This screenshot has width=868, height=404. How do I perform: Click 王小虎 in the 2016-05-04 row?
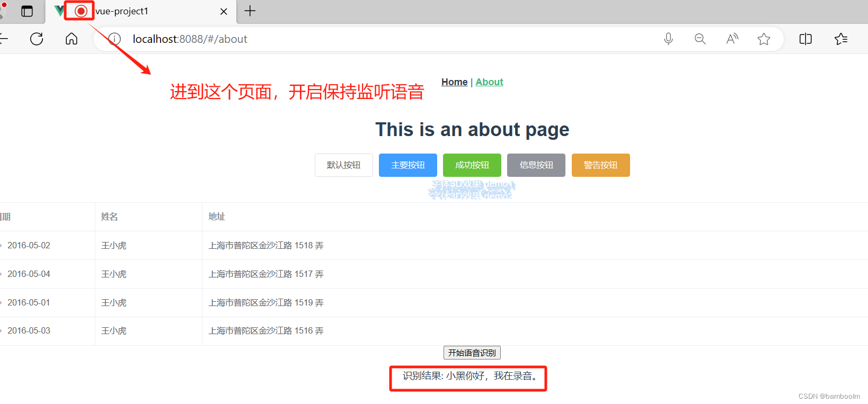[114, 274]
